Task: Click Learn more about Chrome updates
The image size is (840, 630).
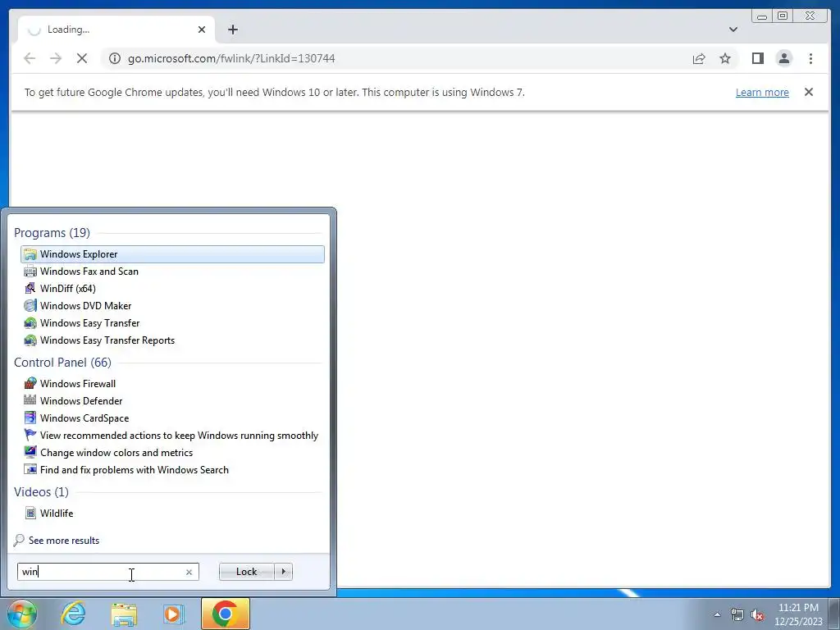Action: [762, 92]
